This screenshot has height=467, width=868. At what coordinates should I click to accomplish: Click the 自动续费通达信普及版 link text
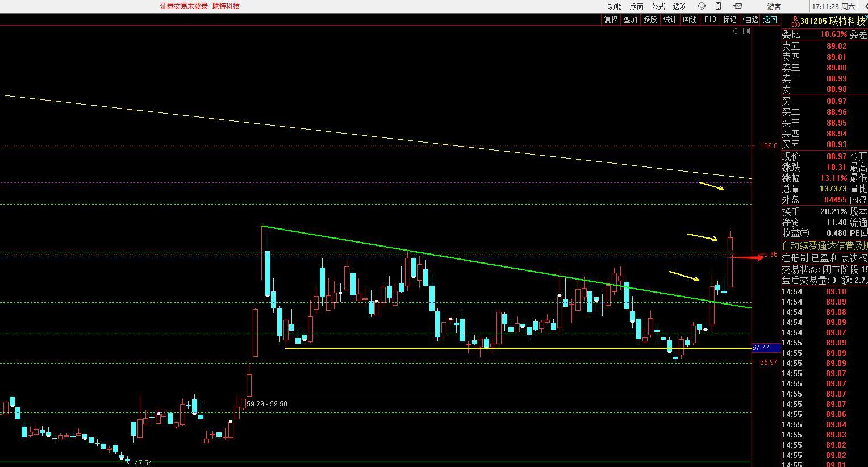tap(825, 246)
